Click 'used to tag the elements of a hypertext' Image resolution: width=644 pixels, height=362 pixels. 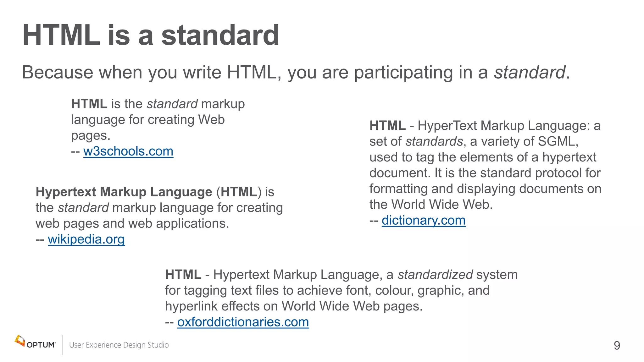pyautogui.click(x=483, y=157)
